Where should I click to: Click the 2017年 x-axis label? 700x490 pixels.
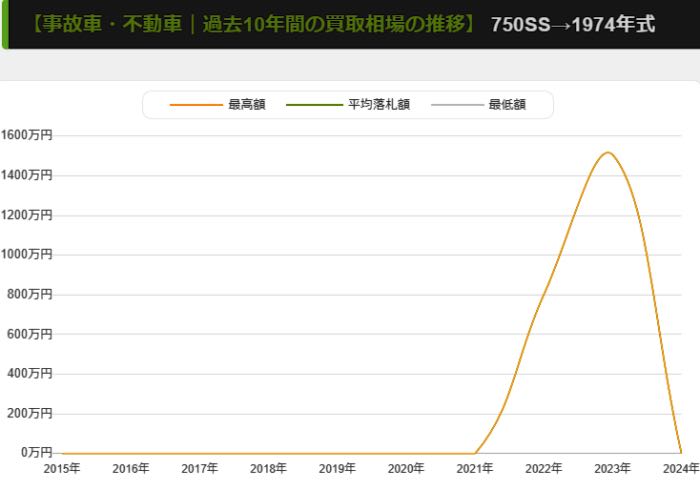(200, 469)
